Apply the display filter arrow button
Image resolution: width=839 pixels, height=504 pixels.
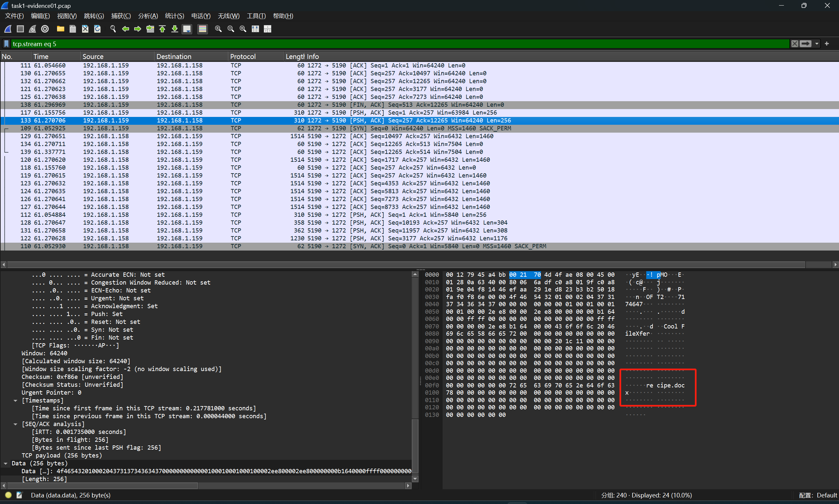click(x=805, y=44)
